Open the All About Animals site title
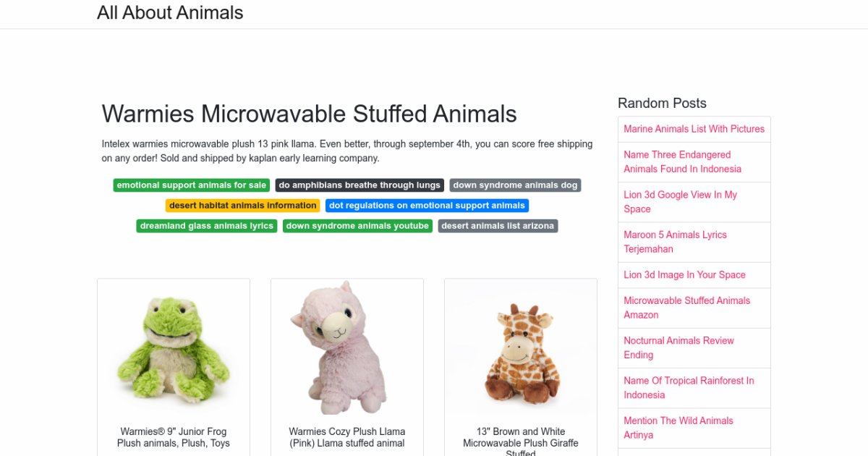 tap(170, 13)
